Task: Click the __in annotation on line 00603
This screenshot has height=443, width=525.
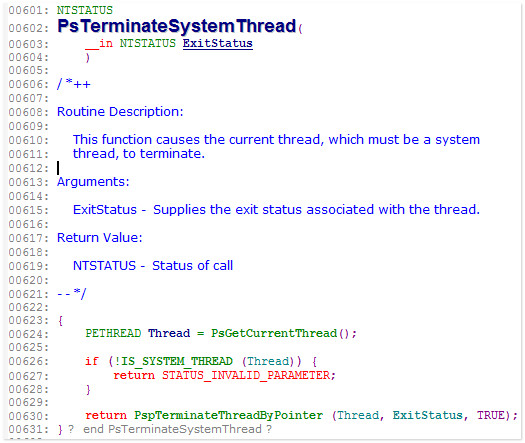Action: point(99,44)
